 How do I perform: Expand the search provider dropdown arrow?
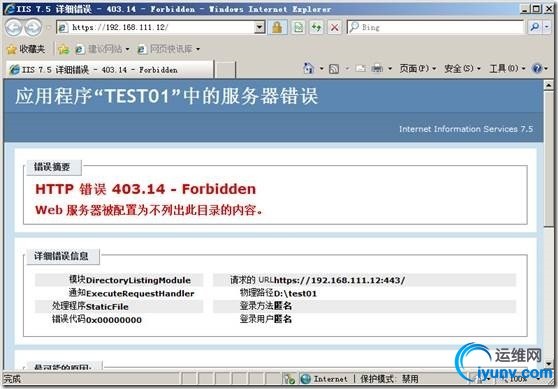pos(547,27)
